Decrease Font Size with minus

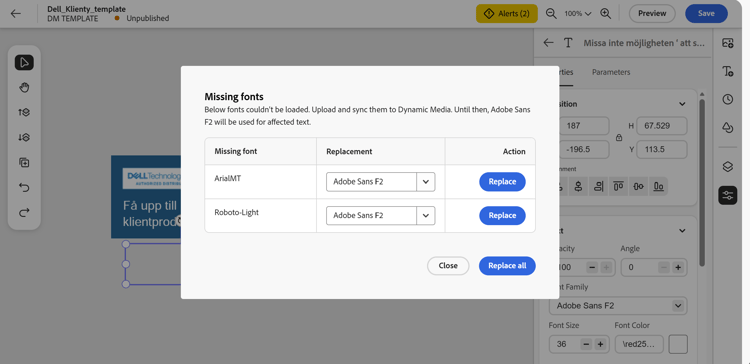586,344
